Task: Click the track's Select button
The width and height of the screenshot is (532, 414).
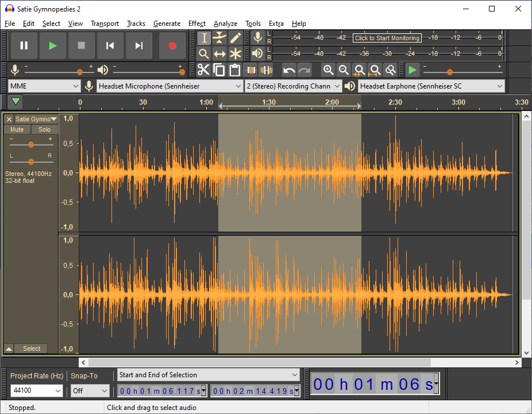Action: tap(31, 348)
